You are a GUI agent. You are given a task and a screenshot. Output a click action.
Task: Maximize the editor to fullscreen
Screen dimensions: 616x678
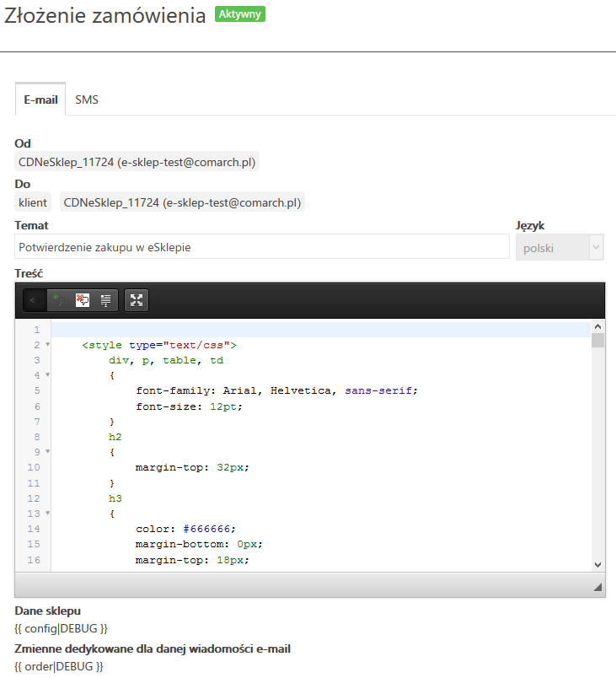click(137, 300)
